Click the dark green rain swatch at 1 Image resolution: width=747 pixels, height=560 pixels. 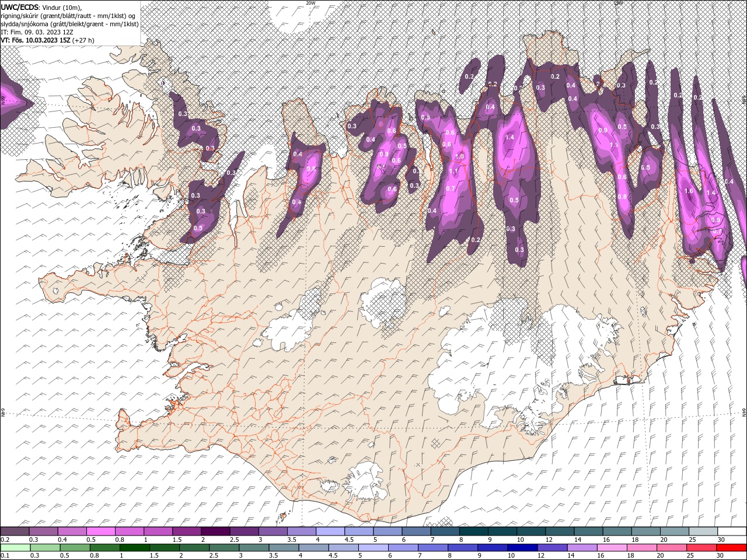click(x=135, y=548)
